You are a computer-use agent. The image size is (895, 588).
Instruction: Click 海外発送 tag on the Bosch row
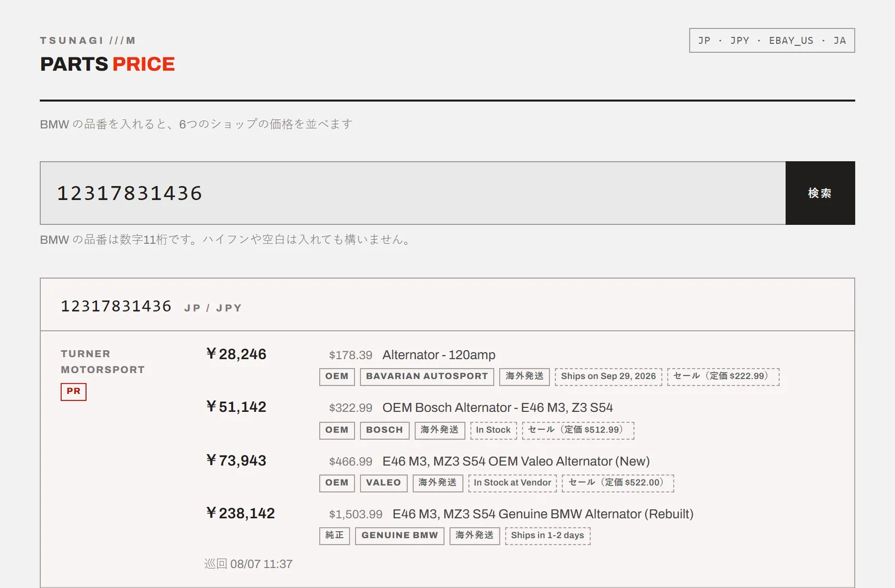pos(440,430)
